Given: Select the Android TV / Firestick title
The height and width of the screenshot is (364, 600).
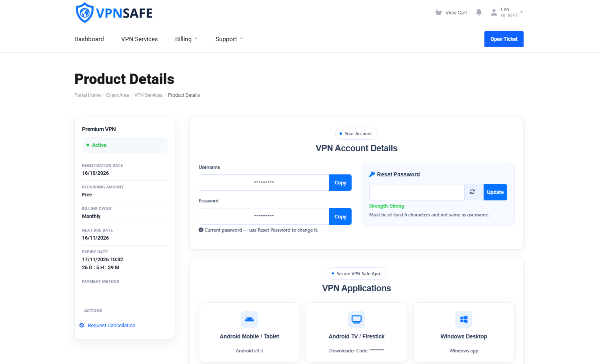Looking at the screenshot, I should click(x=357, y=336).
